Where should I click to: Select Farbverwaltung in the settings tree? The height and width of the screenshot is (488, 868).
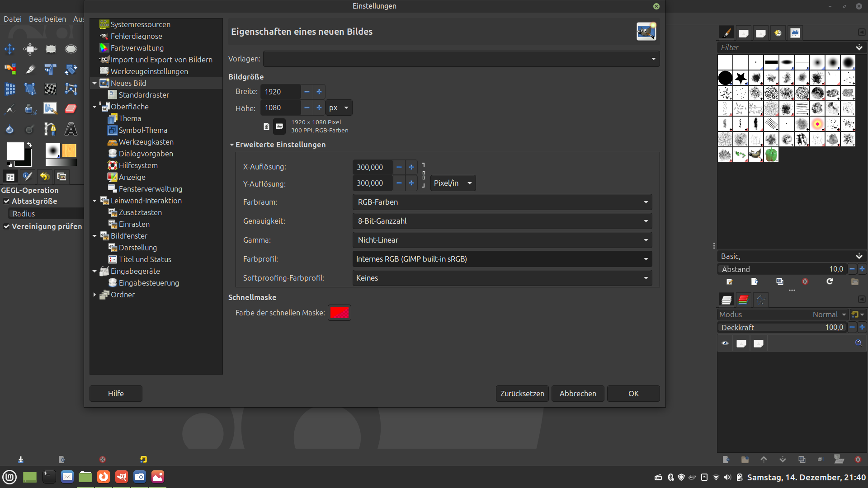click(x=137, y=48)
